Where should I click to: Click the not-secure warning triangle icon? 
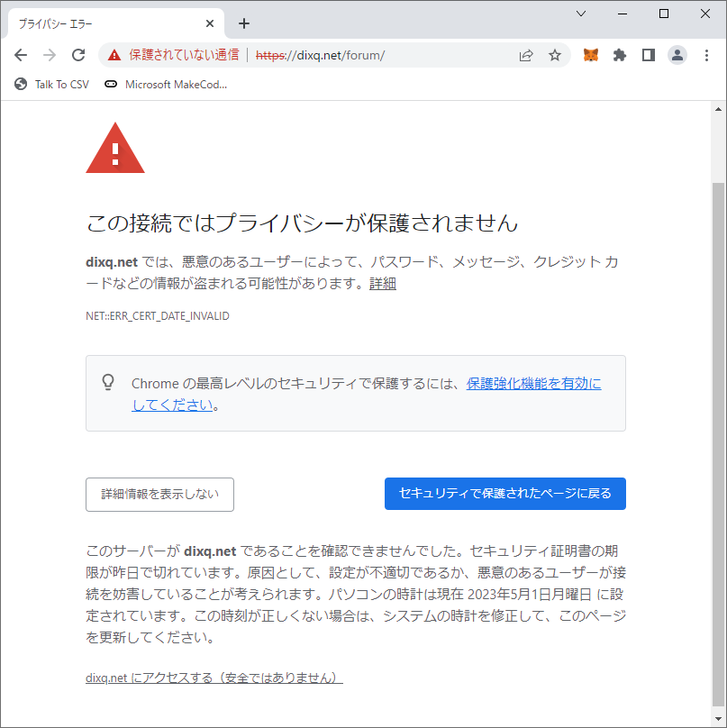[x=114, y=55]
